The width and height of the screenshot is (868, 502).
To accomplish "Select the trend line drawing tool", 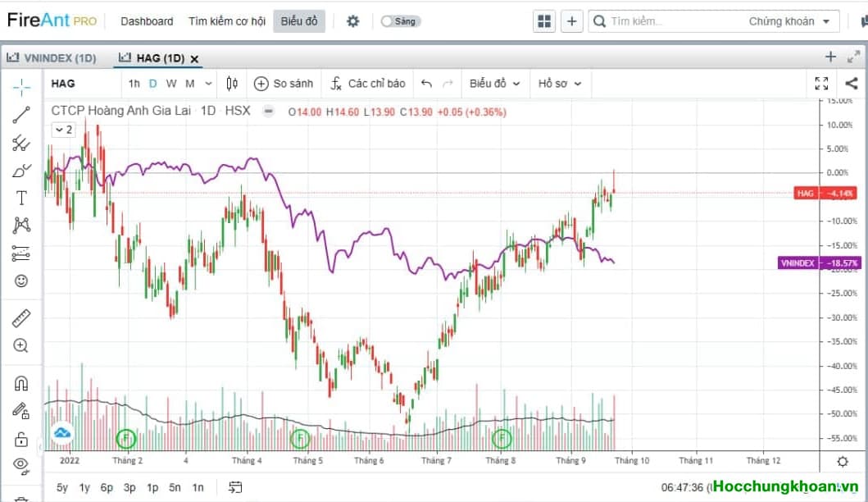I will pos(21,115).
